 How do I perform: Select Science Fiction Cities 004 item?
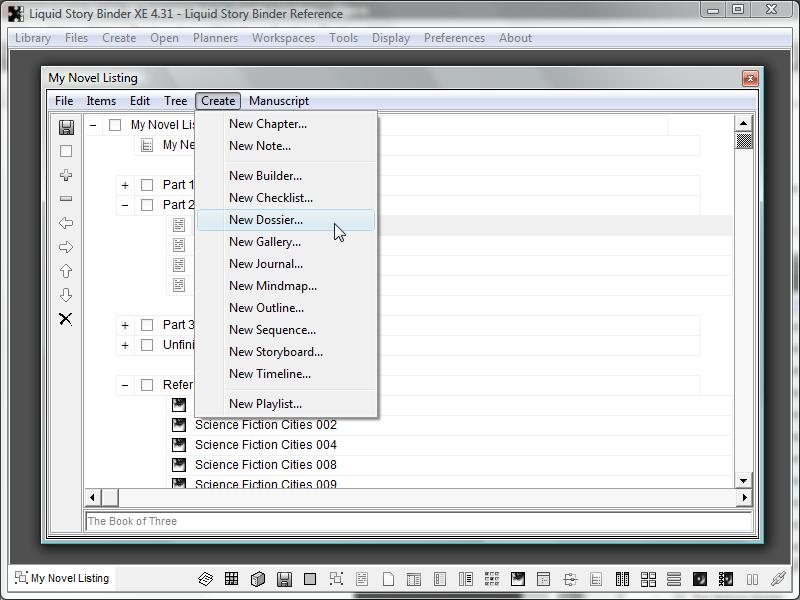point(265,445)
